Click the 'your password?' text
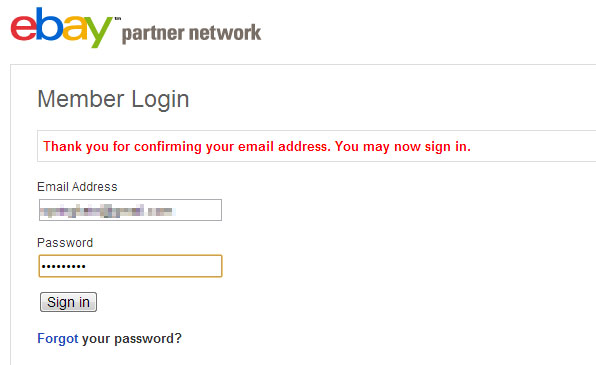This screenshot has height=365, width=596. 132,339
